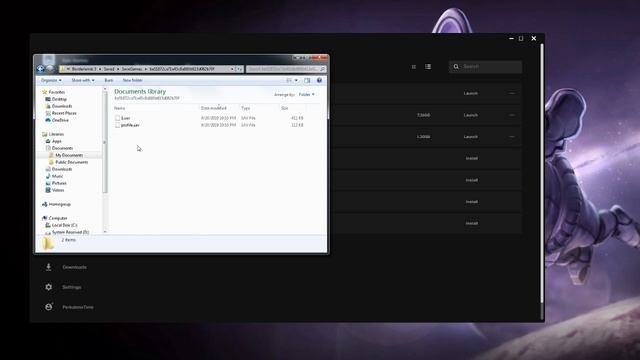640x360 pixels.
Task: Open System Reserved drive
Action: tap(70, 232)
